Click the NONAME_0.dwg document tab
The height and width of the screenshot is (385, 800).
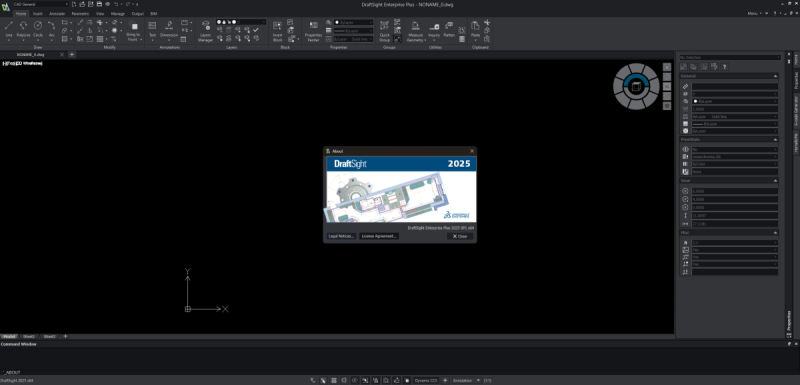(31, 54)
